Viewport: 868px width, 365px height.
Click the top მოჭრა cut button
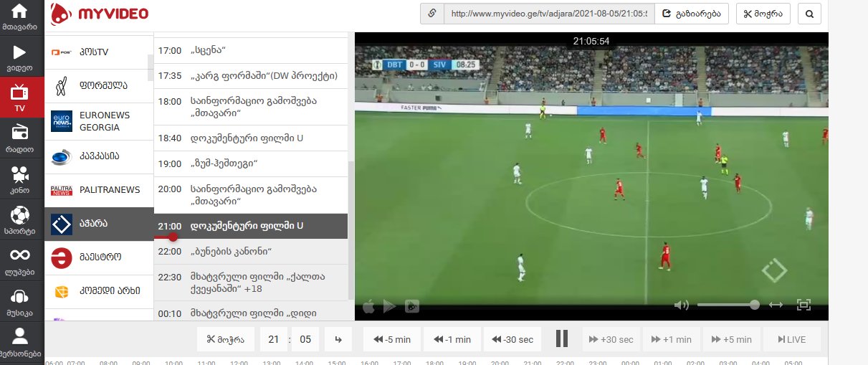(x=763, y=14)
